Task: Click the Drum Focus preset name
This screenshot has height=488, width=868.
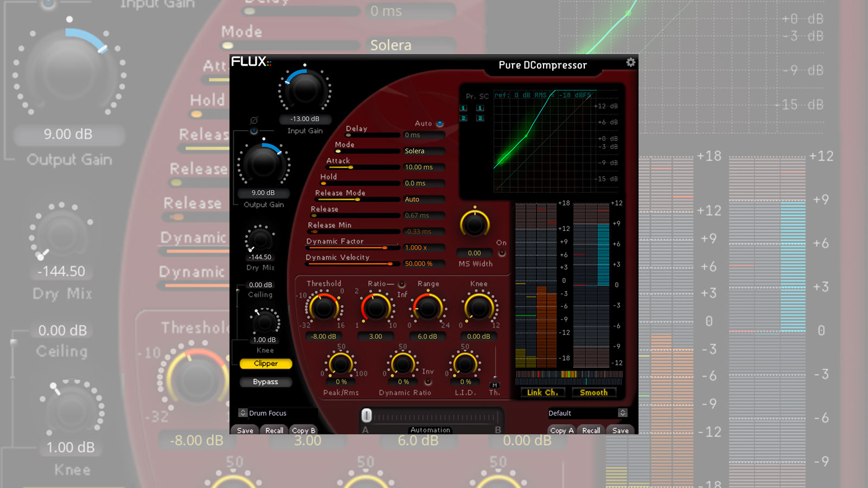Action: click(x=268, y=413)
